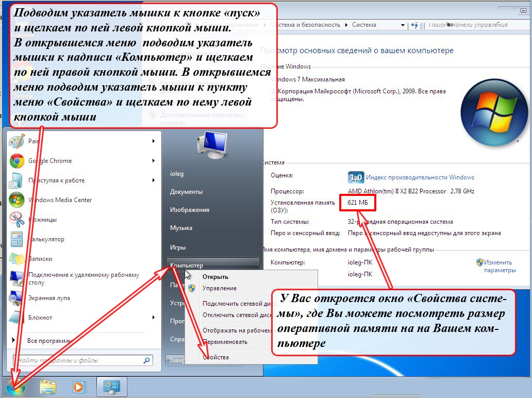Open Изображения in the Start menu
Image resolution: width=532 pixels, height=398 pixels.
click(x=189, y=210)
